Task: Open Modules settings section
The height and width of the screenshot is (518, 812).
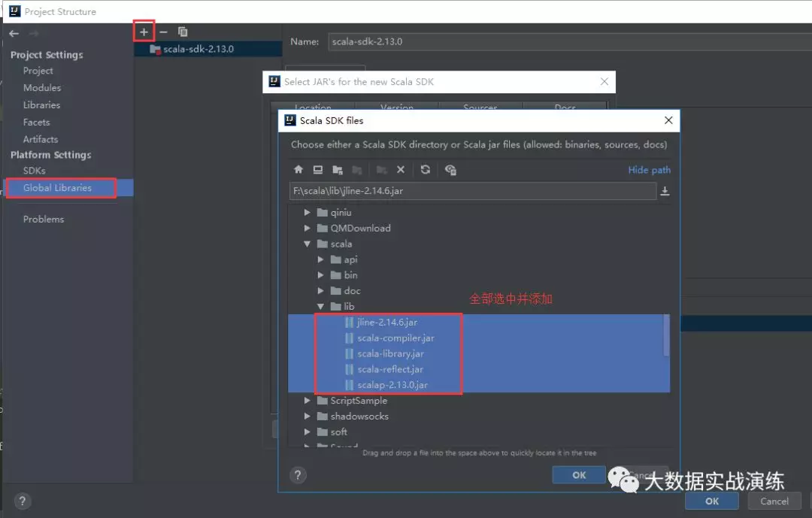Action: pos(42,87)
